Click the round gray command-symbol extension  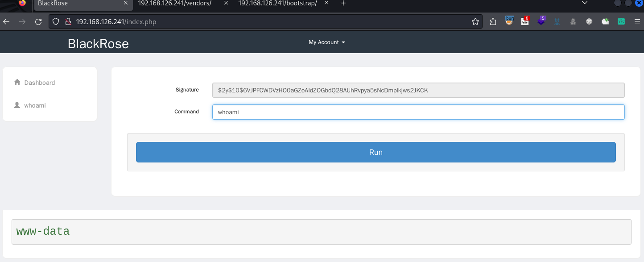pos(589,21)
